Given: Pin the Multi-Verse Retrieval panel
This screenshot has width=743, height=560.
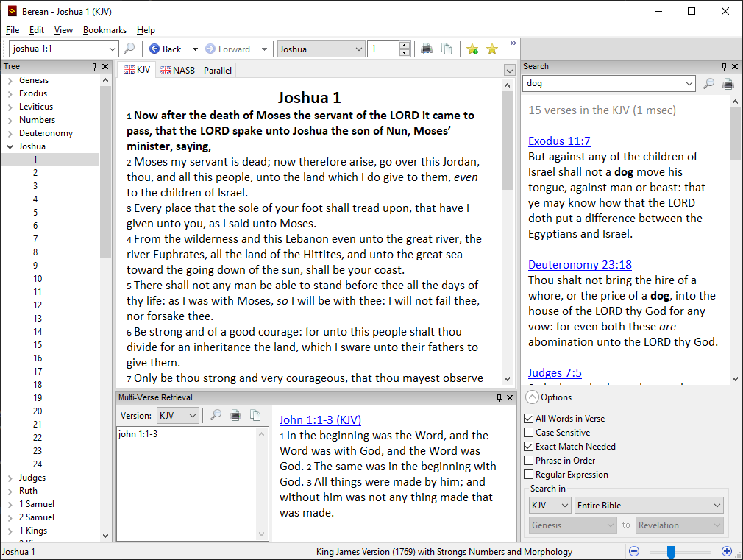Looking at the screenshot, I should 499,398.
